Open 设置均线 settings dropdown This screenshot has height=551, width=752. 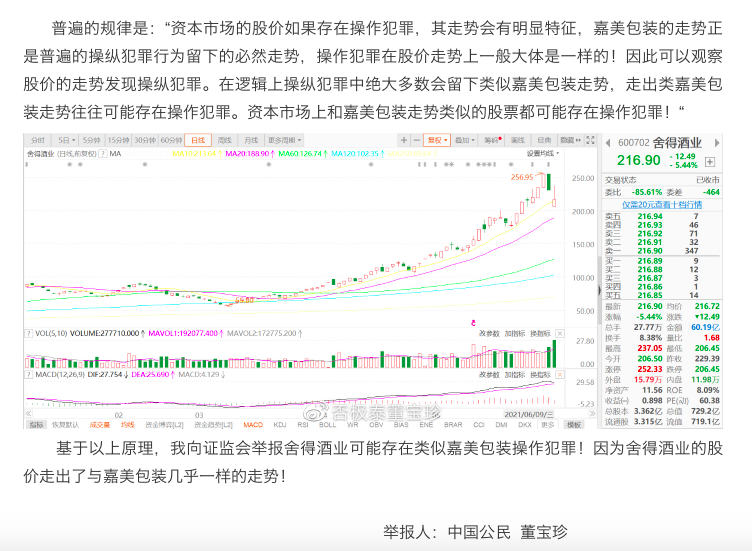[543, 153]
